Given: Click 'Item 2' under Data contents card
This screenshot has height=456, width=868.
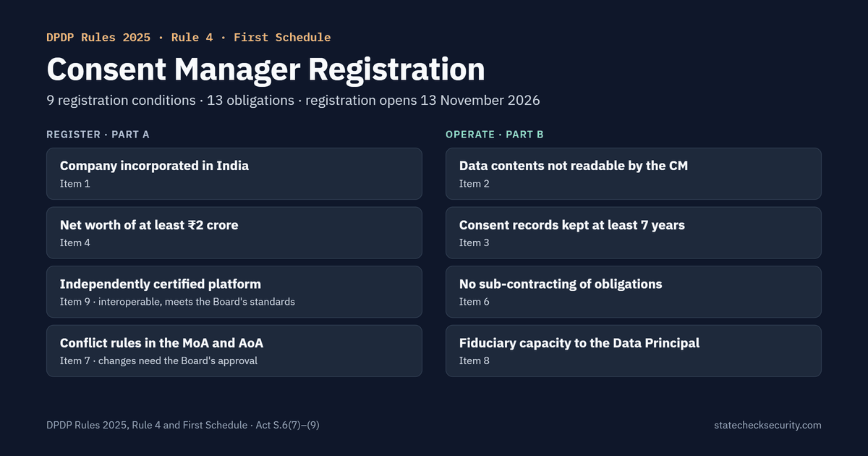Looking at the screenshot, I should [x=475, y=184].
